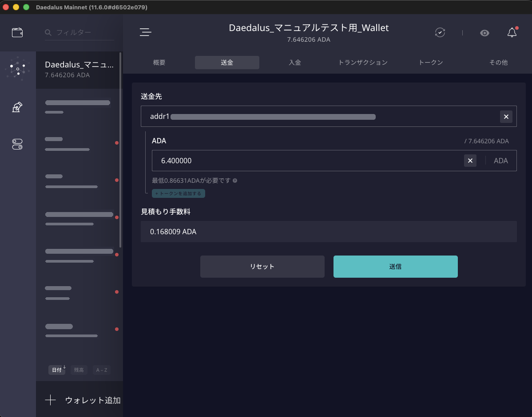Click the リセット button
The height and width of the screenshot is (417, 532).
(262, 267)
